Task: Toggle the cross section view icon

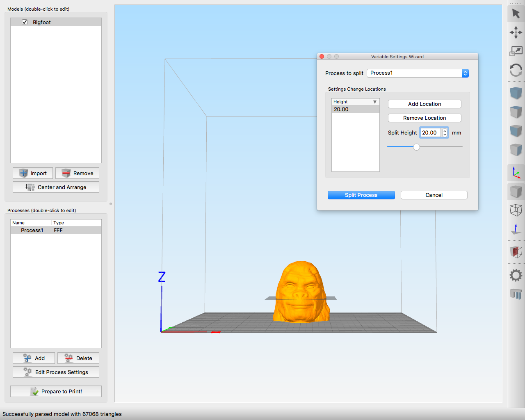Action: coord(516,252)
